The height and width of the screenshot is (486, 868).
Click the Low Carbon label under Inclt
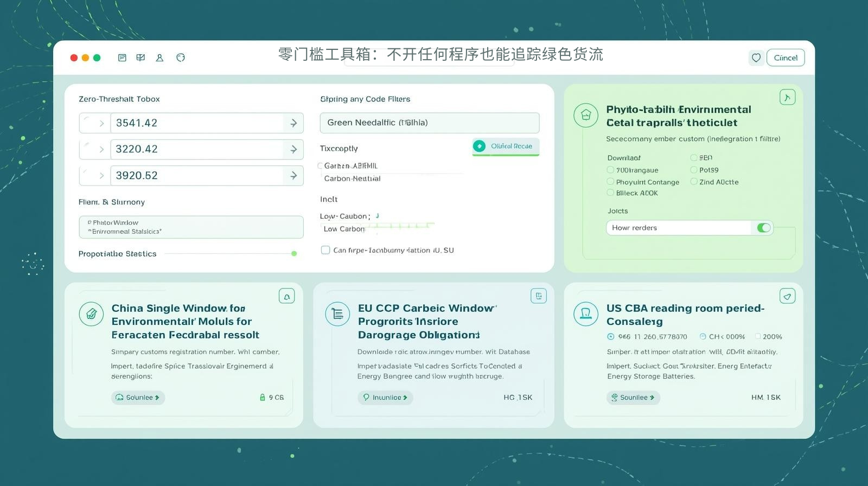(x=344, y=229)
